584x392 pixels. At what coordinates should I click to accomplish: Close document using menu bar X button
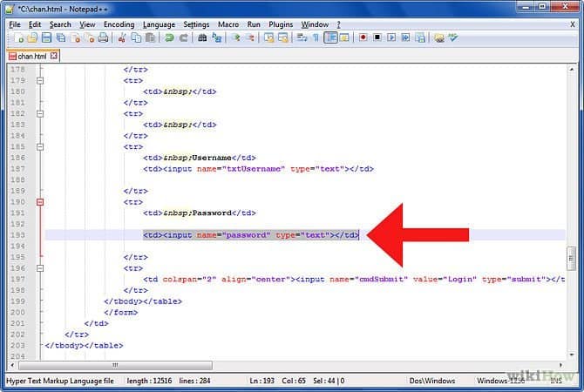pyautogui.click(x=573, y=24)
